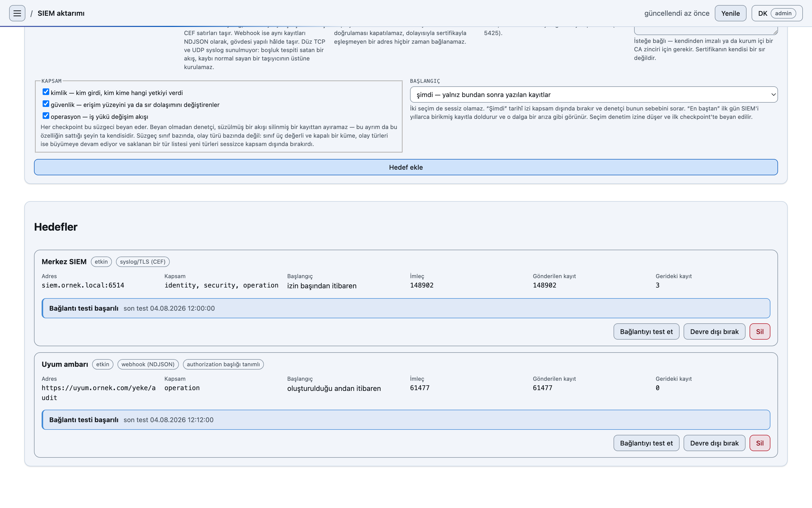Click the syslog/TLS (CEF) badge
Viewport: 812px width, 508px height.
143,262
